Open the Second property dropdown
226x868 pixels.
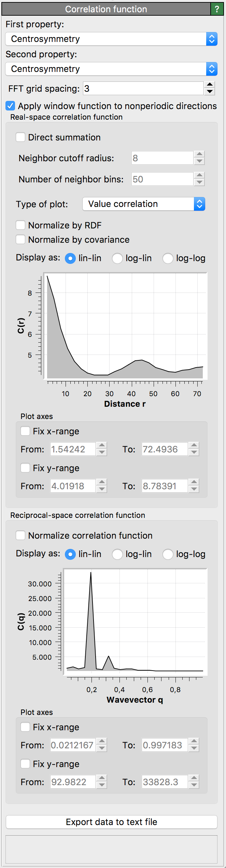tap(111, 69)
